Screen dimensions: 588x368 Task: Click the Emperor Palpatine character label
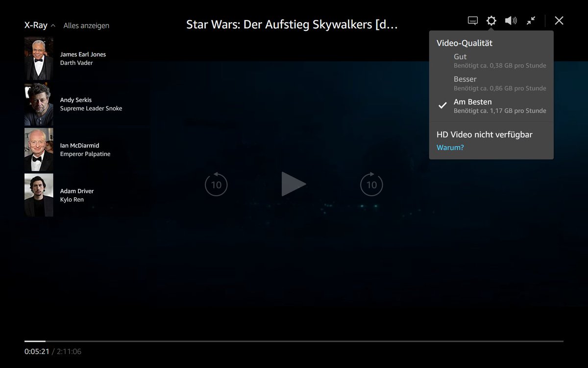click(x=85, y=154)
